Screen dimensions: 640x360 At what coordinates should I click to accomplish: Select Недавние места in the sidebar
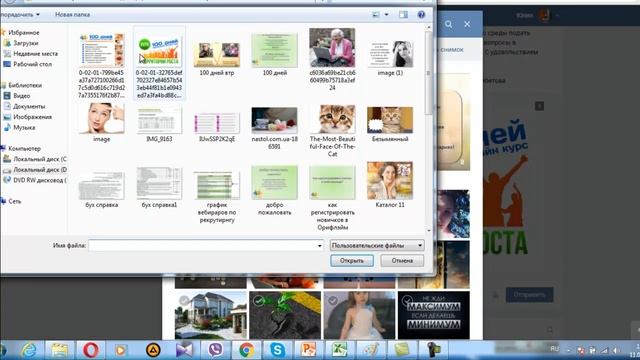point(35,53)
